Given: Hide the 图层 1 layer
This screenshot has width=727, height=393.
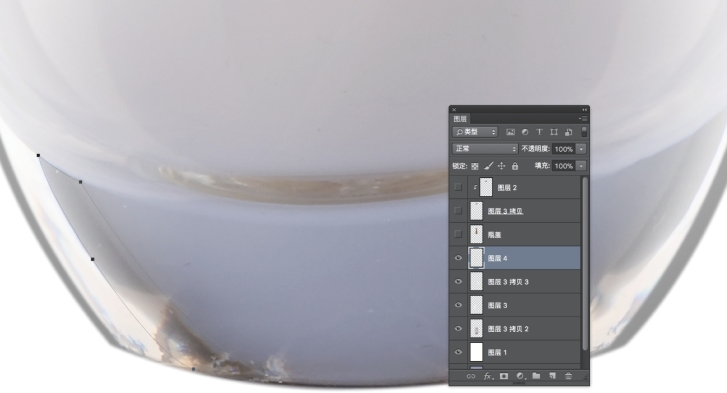Looking at the screenshot, I should (x=458, y=352).
